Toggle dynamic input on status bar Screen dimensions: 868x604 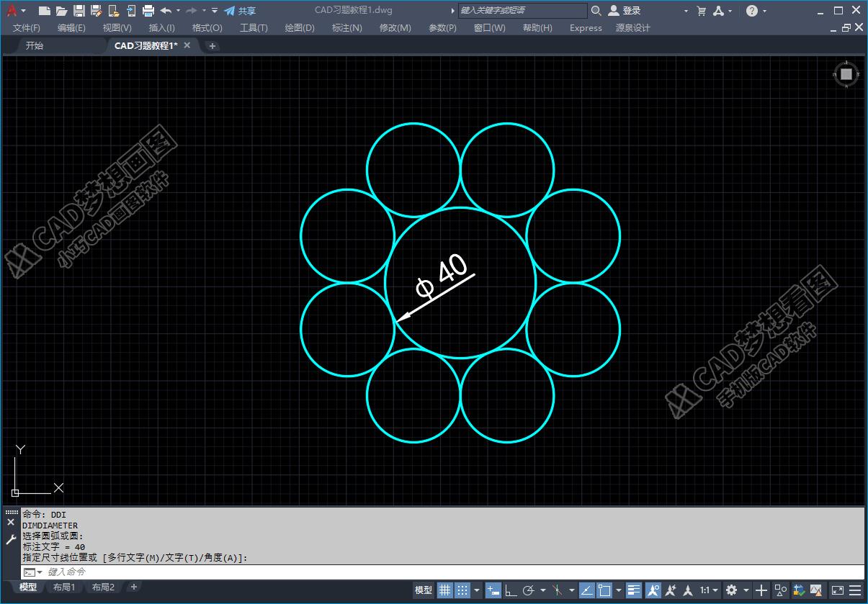[493, 590]
